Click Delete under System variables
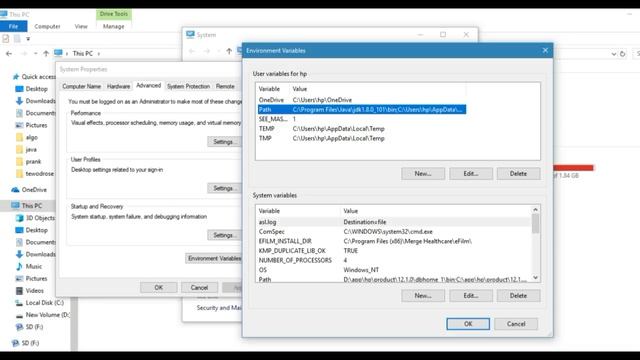This screenshot has width=640, height=360. click(518, 296)
